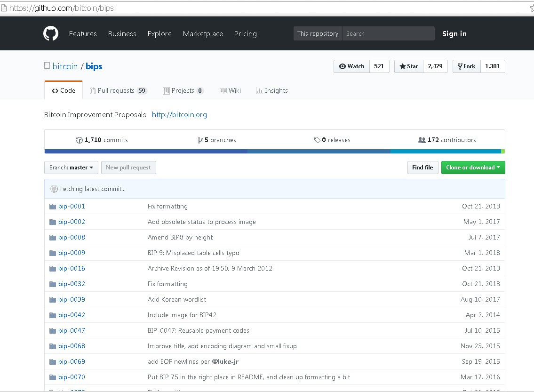Click the Star button

pos(409,66)
